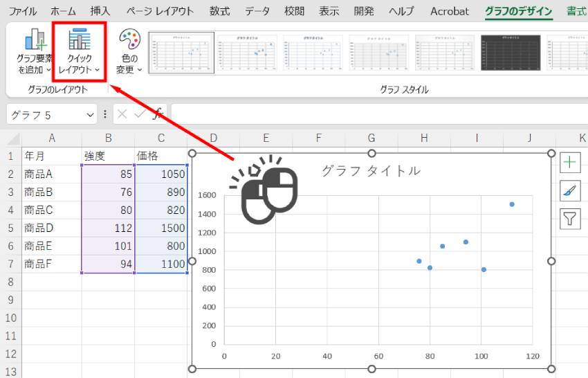Click cell B5 with value 112
This screenshot has height=378, width=588.
click(x=108, y=228)
